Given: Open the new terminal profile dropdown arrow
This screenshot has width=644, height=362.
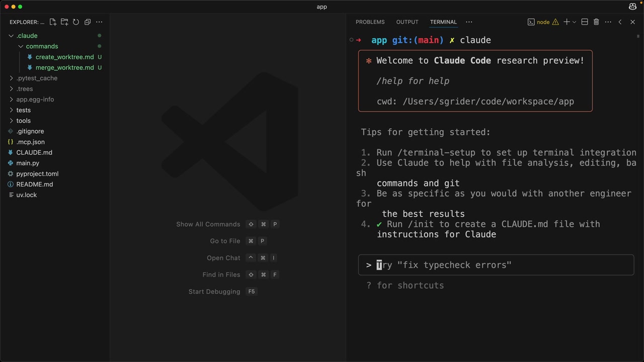Looking at the screenshot, I should 574,22.
